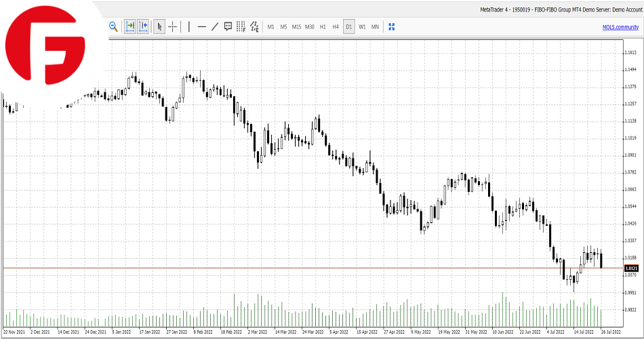
Task: Open the MQL5.community link
Action: pyautogui.click(x=620, y=26)
